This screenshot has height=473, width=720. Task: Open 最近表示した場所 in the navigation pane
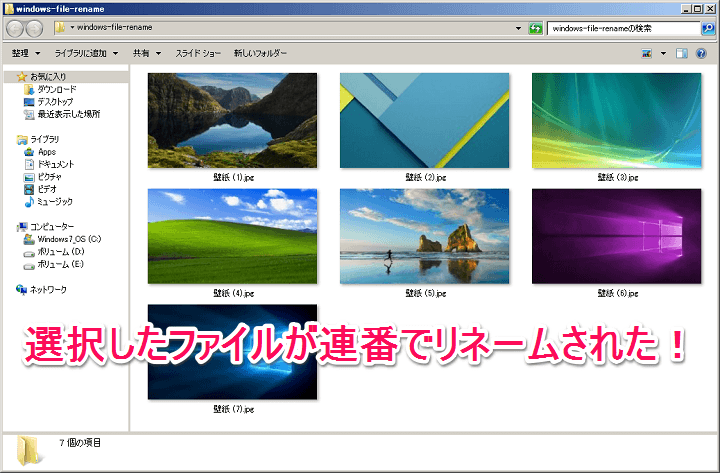(x=69, y=114)
